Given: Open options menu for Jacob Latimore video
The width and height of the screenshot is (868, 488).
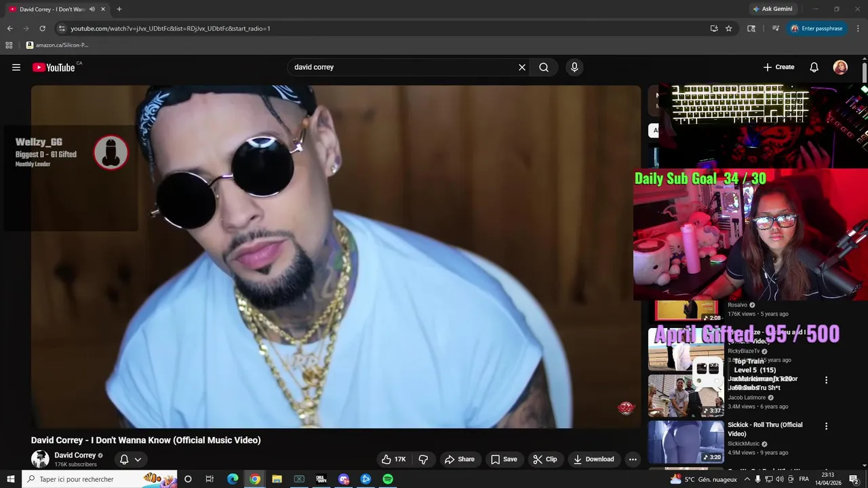Looking at the screenshot, I should 826,380.
